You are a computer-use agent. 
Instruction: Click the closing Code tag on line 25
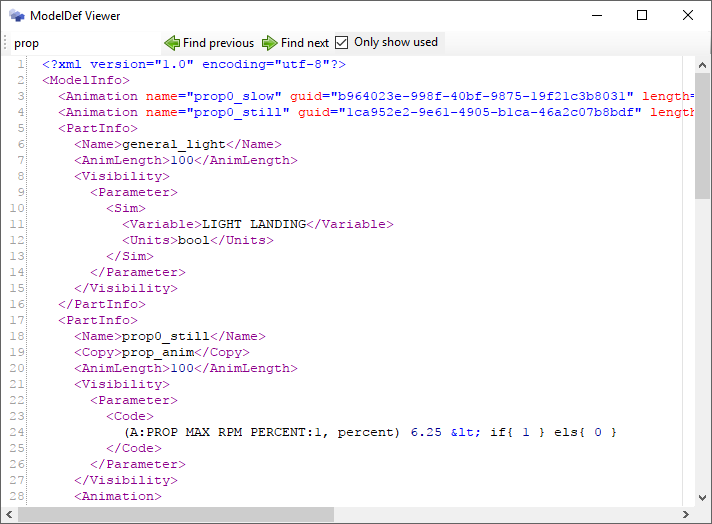click(x=134, y=448)
